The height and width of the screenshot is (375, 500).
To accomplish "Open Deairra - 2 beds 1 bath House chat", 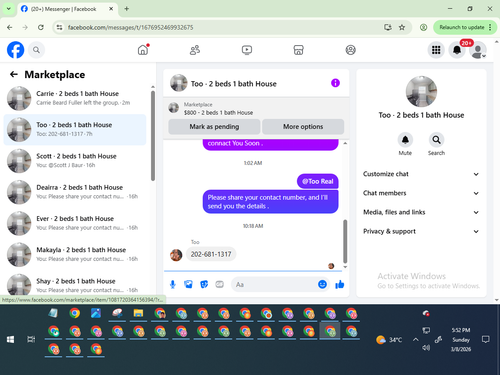I will coord(75,192).
